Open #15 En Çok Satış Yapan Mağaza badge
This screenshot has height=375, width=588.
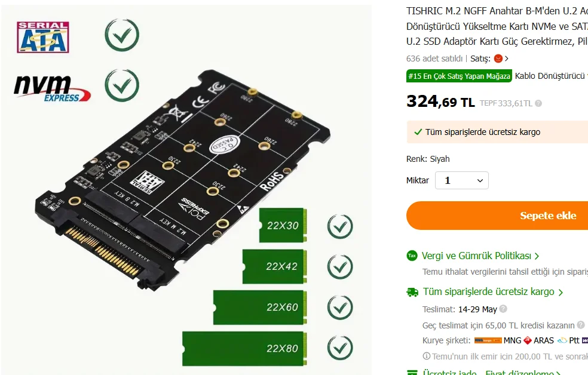click(x=459, y=76)
